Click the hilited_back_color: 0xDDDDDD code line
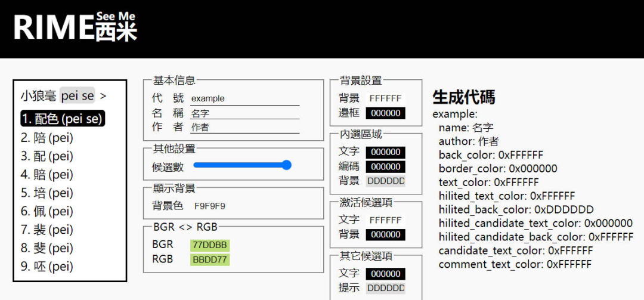The image size is (644, 300). 516,209
